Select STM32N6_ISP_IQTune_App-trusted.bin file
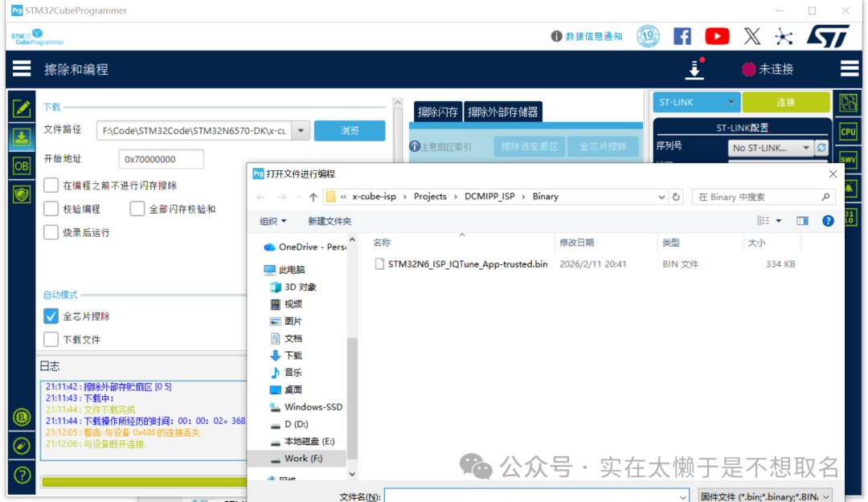 [468, 264]
